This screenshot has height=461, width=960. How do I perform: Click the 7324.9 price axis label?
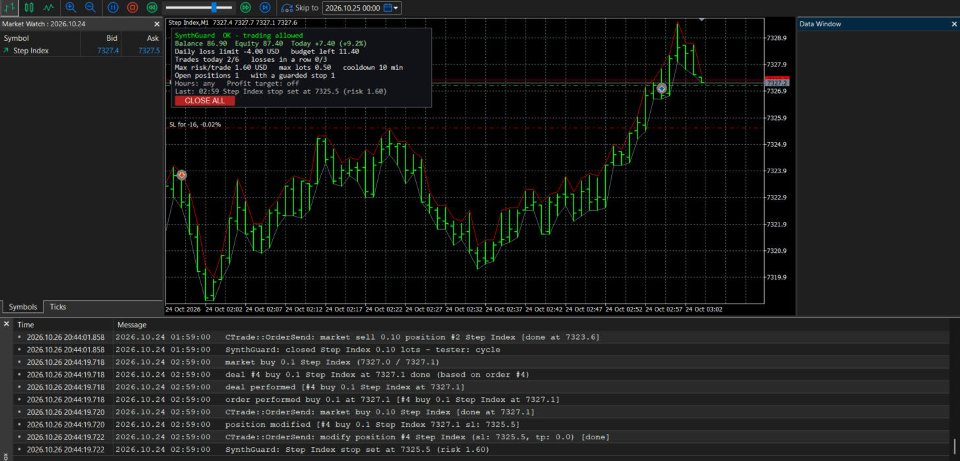click(777, 144)
